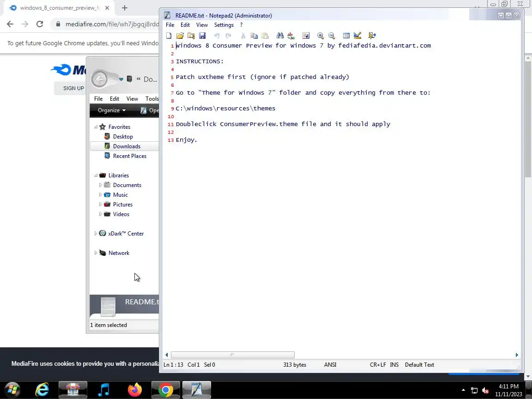
Task: Expand the Network tree node
Action: pyautogui.click(x=96, y=253)
